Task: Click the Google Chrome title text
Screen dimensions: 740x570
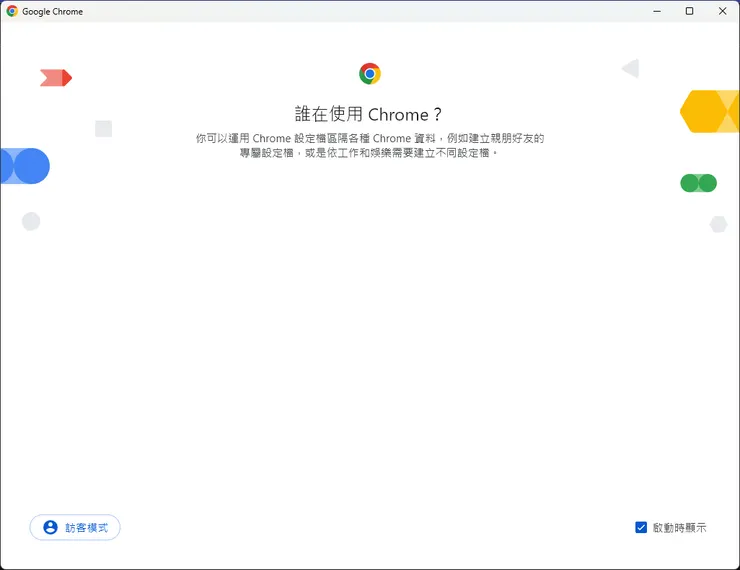Action: (52, 11)
